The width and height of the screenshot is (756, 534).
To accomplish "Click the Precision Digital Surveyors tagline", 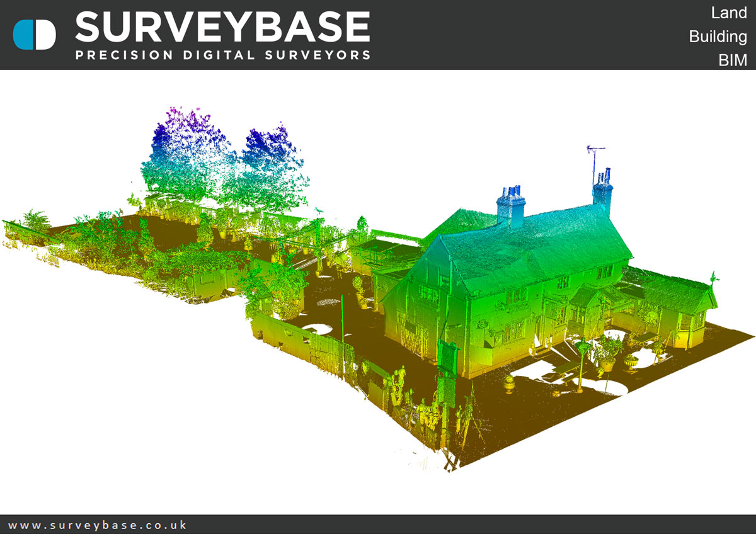I will 223,55.
